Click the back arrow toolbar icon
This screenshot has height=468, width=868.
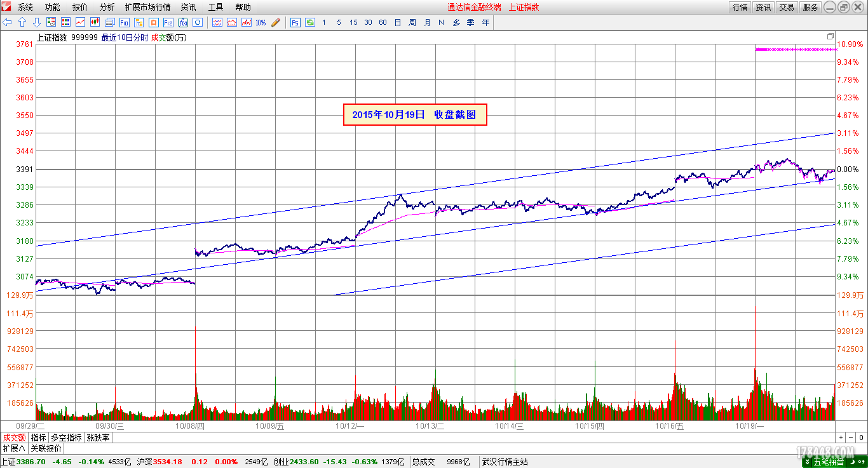[x=8, y=22]
